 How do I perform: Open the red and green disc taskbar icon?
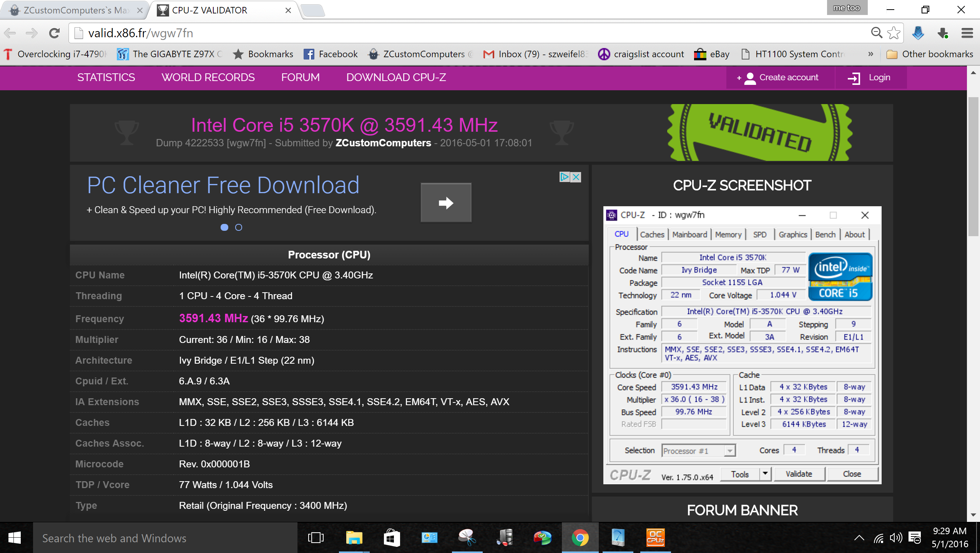542,538
